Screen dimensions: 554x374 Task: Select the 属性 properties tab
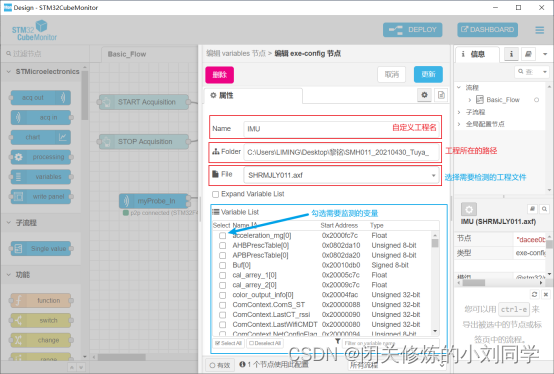253,96
